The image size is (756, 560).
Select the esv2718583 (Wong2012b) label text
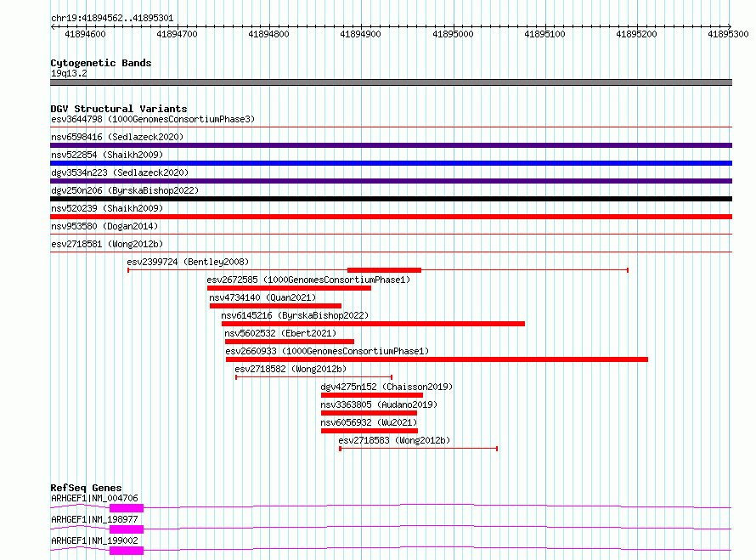point(394,440)
